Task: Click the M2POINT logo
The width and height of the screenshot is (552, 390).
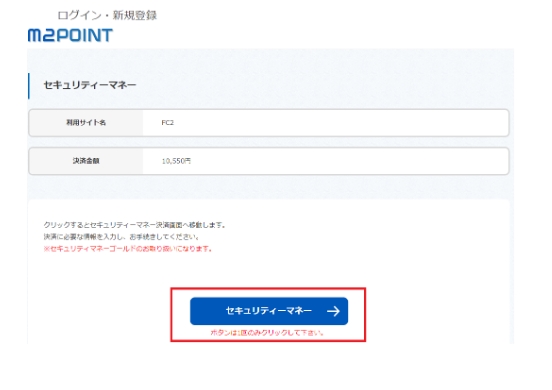Action: coord(70,35)
